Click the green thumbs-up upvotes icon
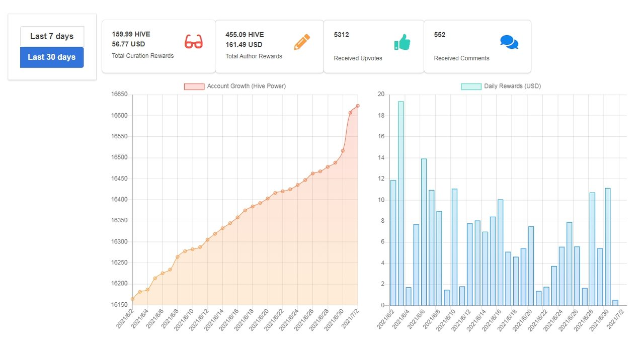644x345 pixels. [x=402, y=42]
